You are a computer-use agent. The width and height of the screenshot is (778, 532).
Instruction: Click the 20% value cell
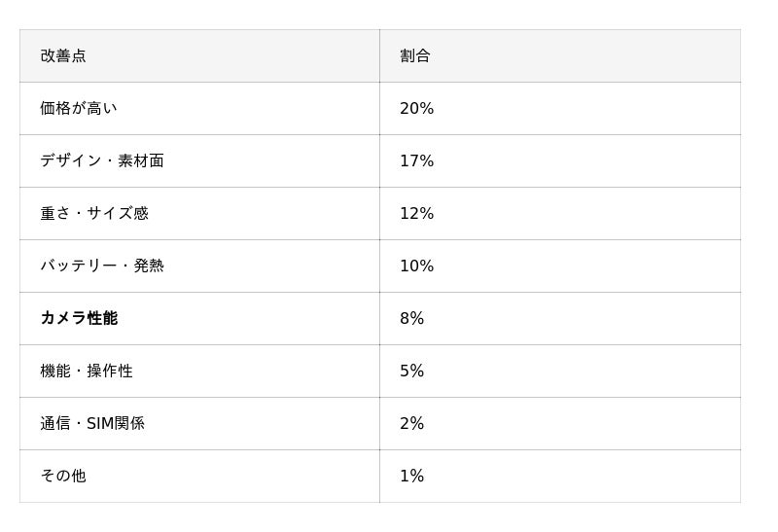417,109
